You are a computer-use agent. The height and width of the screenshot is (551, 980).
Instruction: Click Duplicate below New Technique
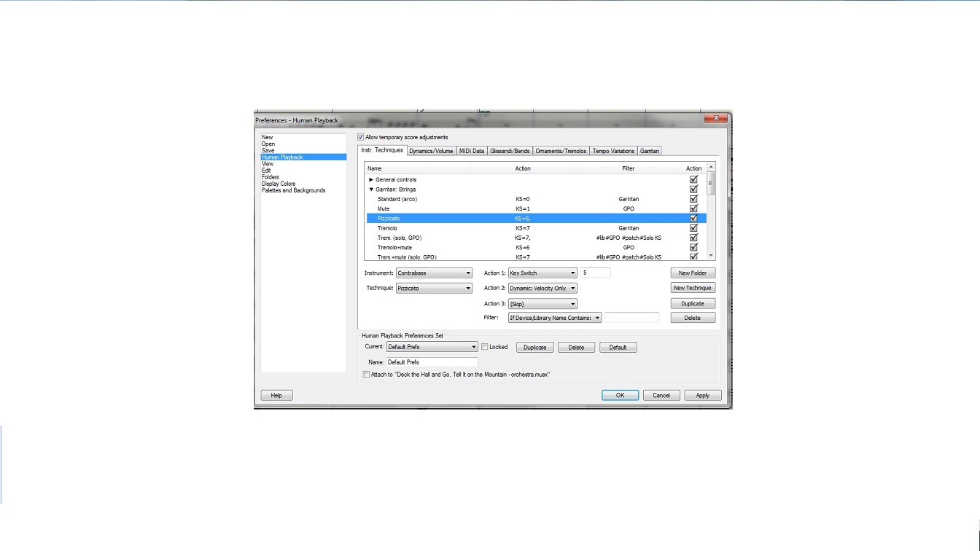(693, 303)
